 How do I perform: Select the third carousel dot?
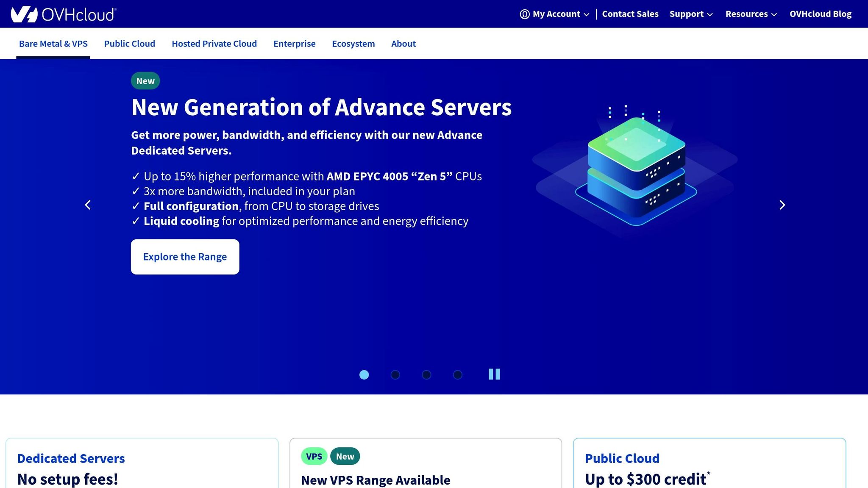coord(426,374)
